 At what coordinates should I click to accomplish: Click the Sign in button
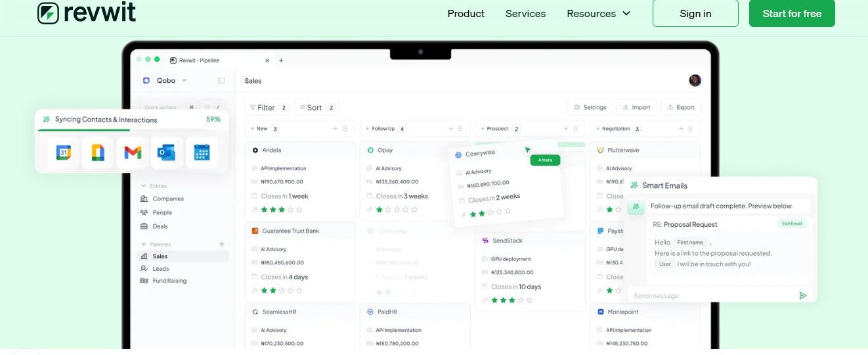[x=695, y=13]
